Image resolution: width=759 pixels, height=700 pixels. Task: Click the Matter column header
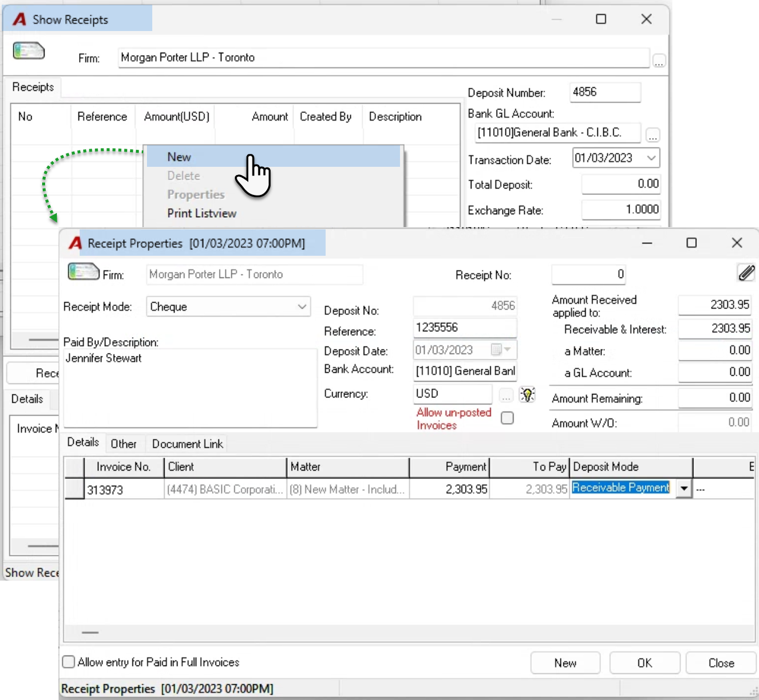[x=348, y=467]
